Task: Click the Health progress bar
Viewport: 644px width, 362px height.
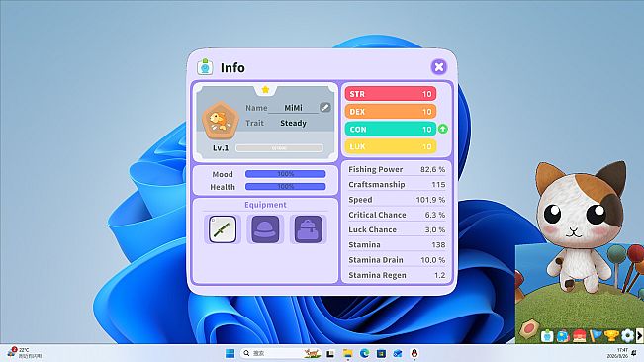Action: tap(286, 187)
